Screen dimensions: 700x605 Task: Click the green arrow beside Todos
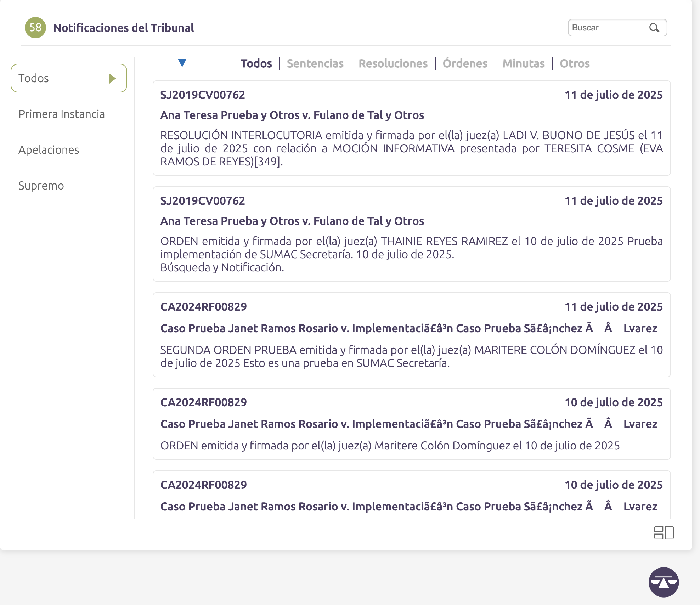coord(113,78)
